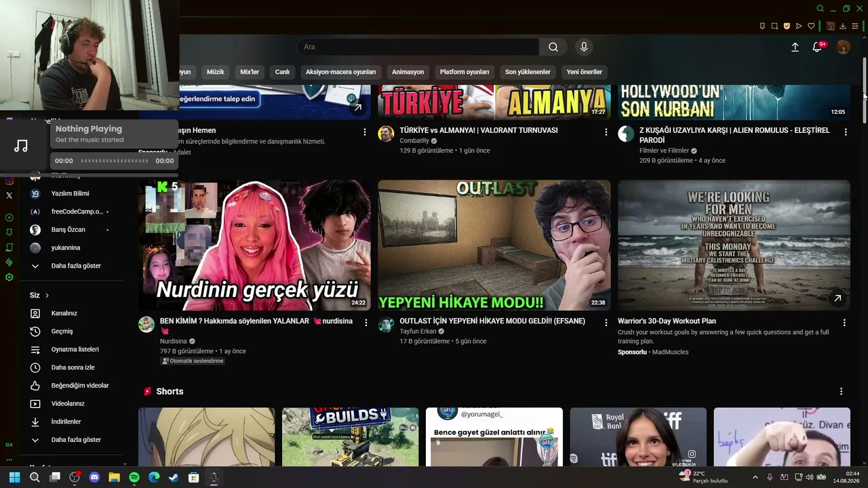Open Oynatma listeleri playlists
Viewport: 868px width, 488px height.
pos(74,349)
